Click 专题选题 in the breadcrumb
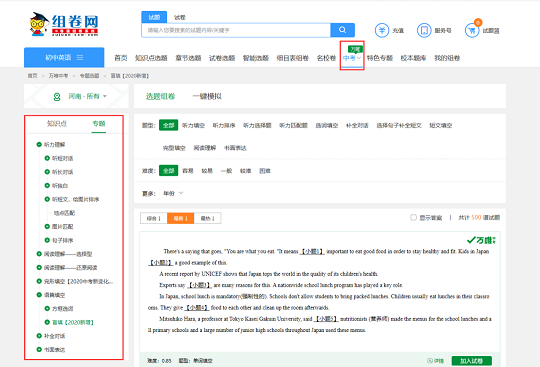This screenshot has width=540, height=367. pos(90,76)
